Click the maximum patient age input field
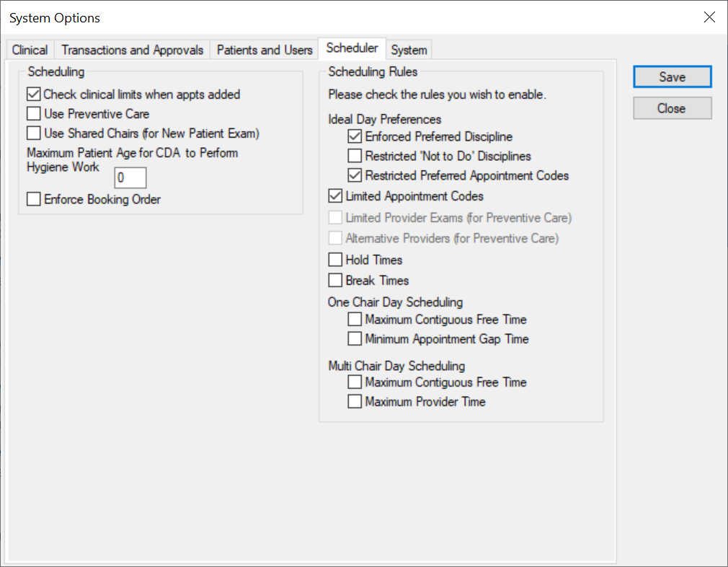This screenshot has width=728, height=567. [x=130, y=177]
